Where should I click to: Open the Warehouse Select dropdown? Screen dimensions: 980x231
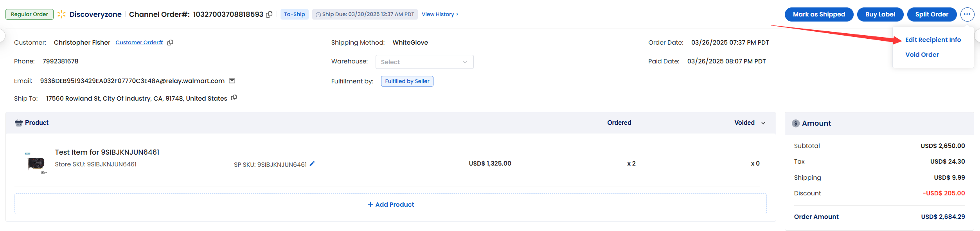(x=424, y=62)
